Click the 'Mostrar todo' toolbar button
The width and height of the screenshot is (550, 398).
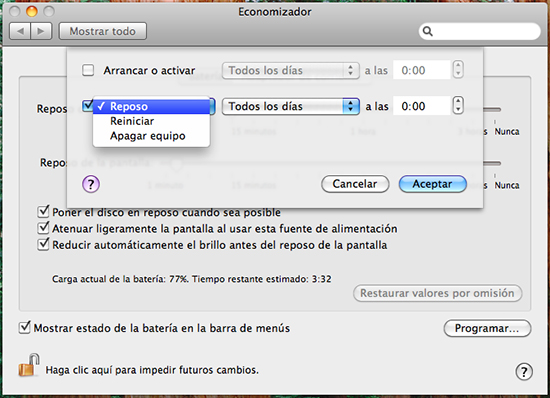point(102,31)
